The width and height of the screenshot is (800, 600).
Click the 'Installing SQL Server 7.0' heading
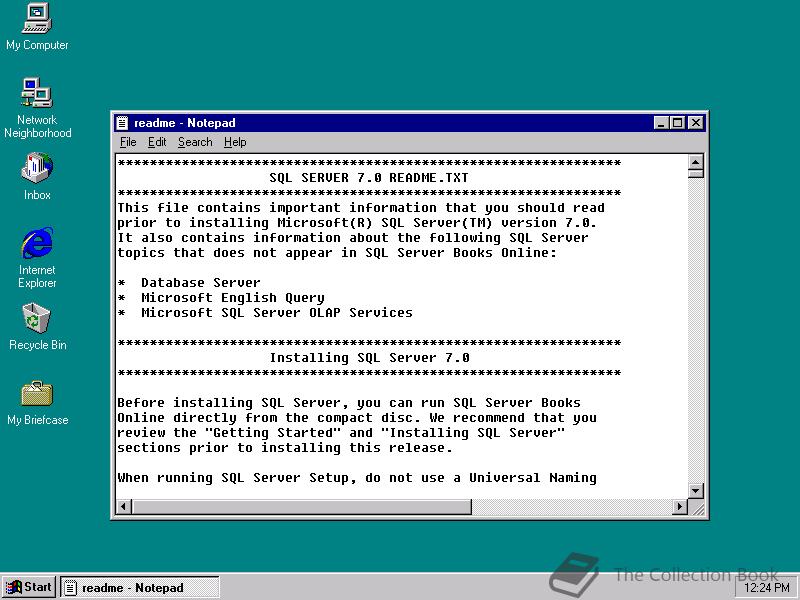click(x=369, y=358)
